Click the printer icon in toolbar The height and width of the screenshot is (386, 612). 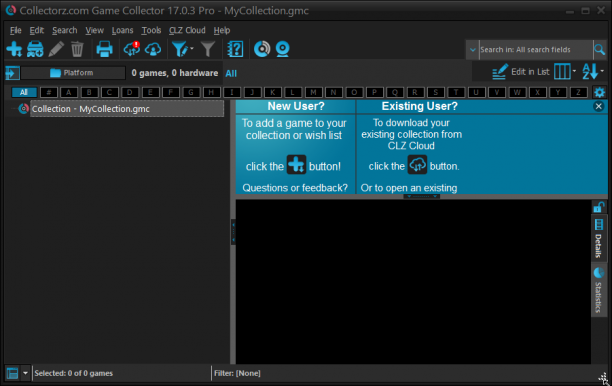pyautogui.click(x=104, y=49)
